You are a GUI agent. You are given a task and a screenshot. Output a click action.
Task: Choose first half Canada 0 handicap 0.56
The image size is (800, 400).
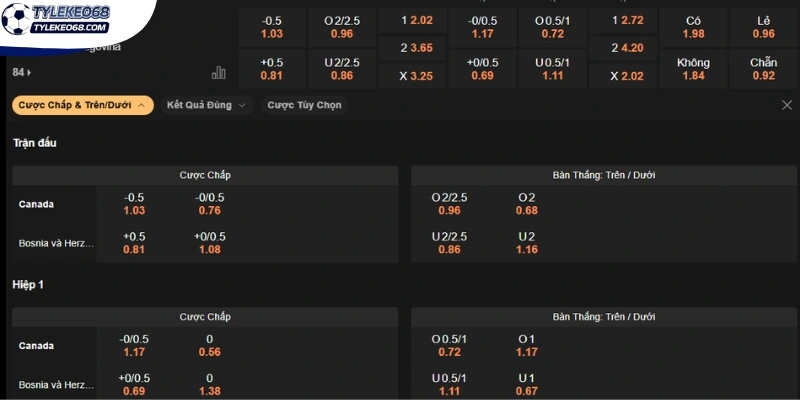[209, 345]
